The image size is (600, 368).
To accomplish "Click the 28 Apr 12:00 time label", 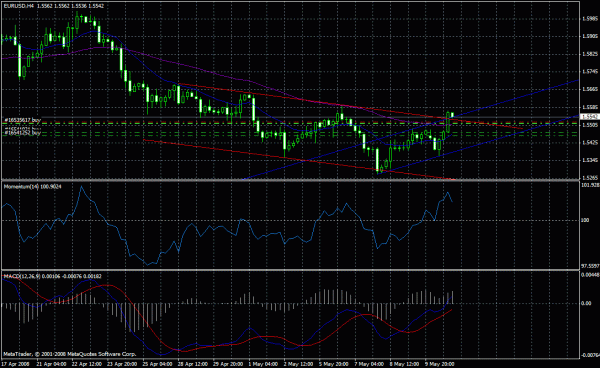I will [x=193, y=364].
